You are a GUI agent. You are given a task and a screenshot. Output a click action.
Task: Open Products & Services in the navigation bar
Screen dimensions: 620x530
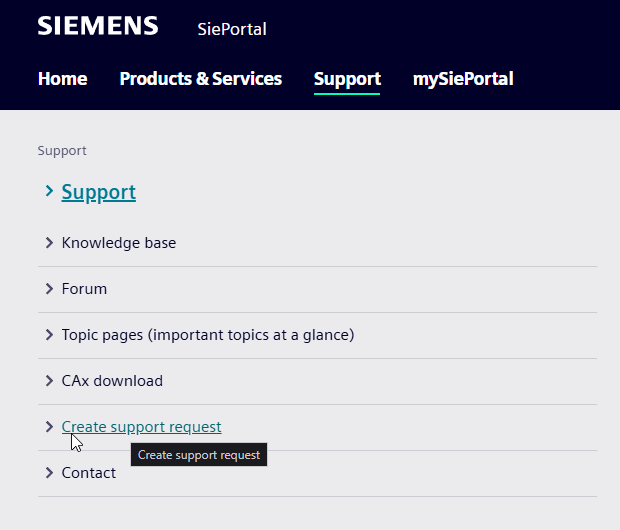[x=200, y=79]
